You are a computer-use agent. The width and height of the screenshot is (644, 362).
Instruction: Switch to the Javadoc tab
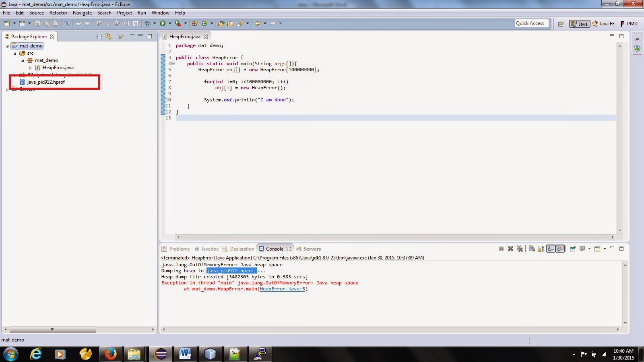(206, 249)
